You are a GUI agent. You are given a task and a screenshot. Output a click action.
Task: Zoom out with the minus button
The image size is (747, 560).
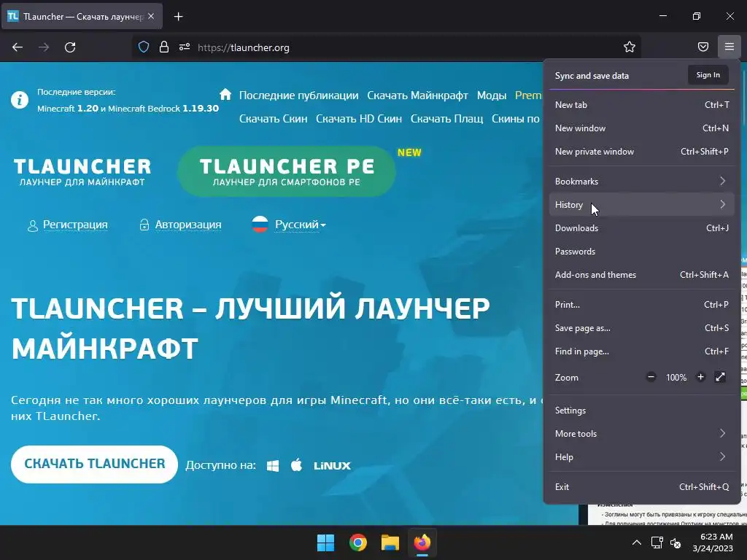(651, 377)
